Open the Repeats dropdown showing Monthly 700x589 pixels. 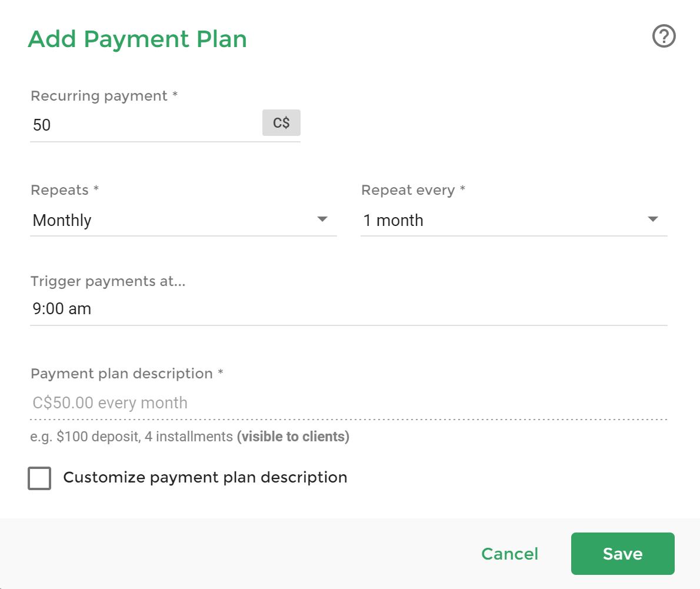176,221
